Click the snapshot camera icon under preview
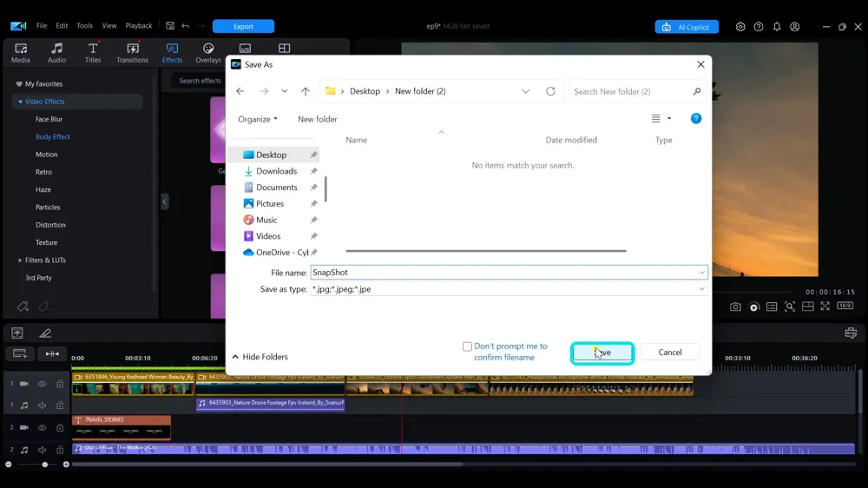Screen dimensions: 868x488 click(x=735, y=307)
